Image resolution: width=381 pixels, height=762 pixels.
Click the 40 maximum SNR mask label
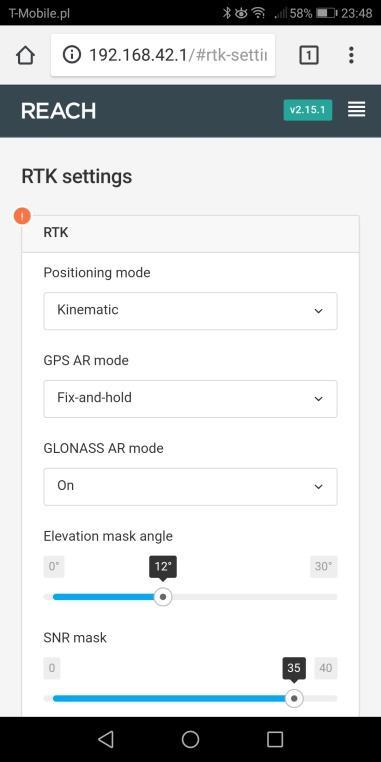tap(326, 668)
